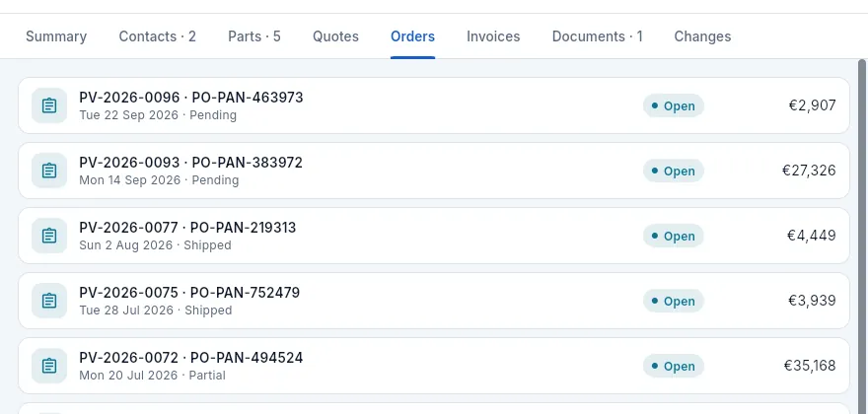Click date line Mon 20 Jul 2026 · Partial
Screen dimensions: 868x414
click(152, 376)
